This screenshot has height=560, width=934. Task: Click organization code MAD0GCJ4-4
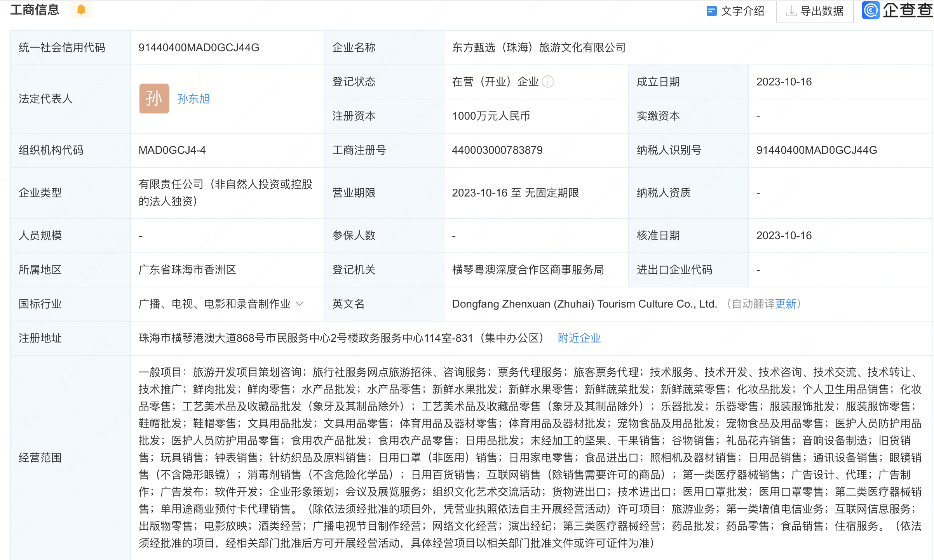pos(172,150)
